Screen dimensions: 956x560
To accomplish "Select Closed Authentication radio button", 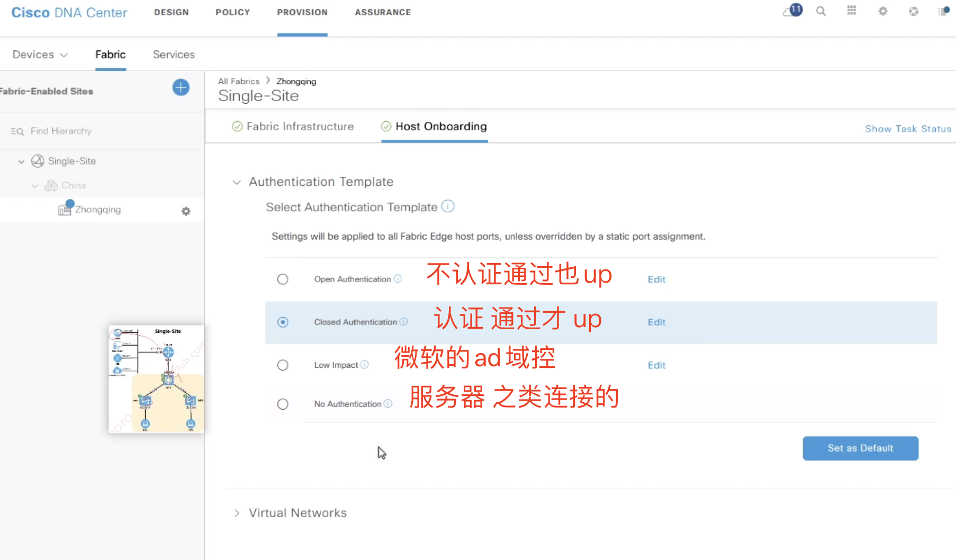I will click(283, 322).
